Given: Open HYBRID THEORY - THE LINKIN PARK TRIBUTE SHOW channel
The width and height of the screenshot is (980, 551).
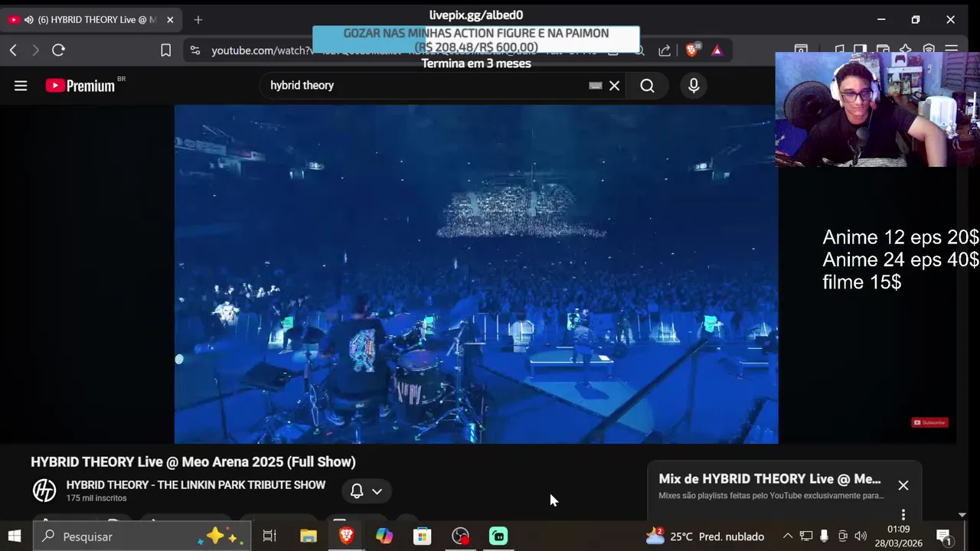Looking at the screenshot, I should tap(196, 485).
